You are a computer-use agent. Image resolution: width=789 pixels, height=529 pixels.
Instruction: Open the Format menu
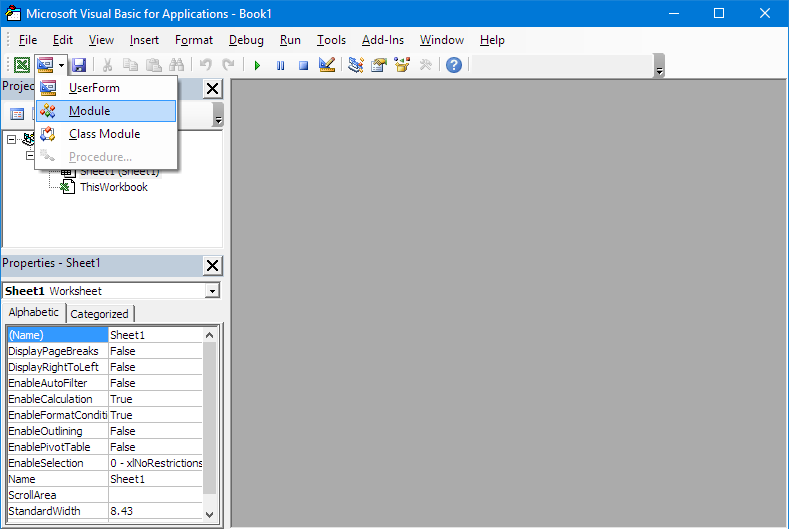[194, 40]
